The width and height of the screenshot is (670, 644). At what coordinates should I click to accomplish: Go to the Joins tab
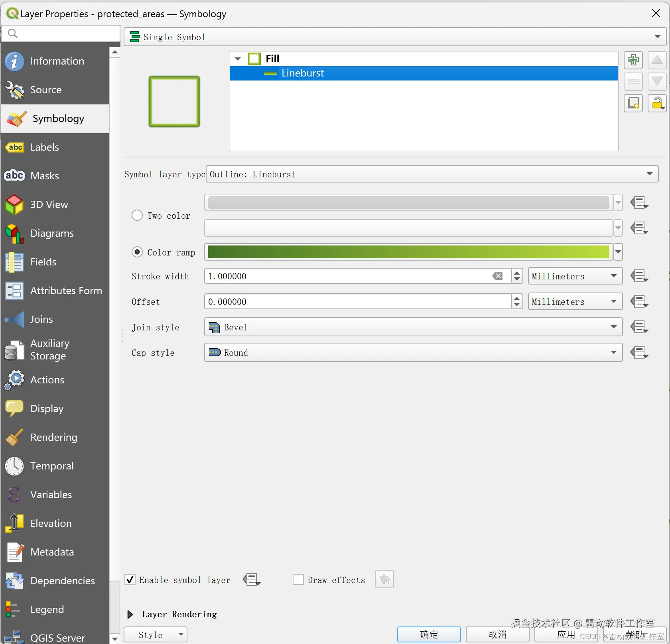(55, 319)
